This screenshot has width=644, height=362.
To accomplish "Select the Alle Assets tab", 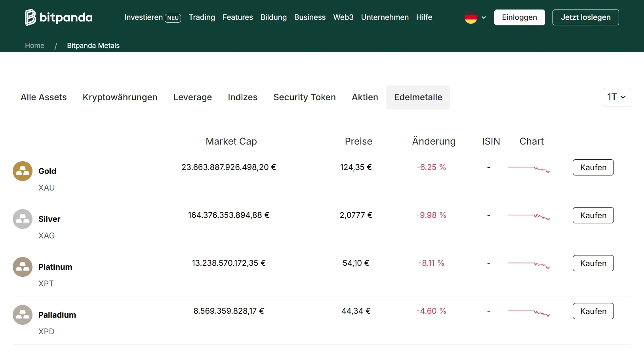I will pyautogui.click(x=44, y=97).
